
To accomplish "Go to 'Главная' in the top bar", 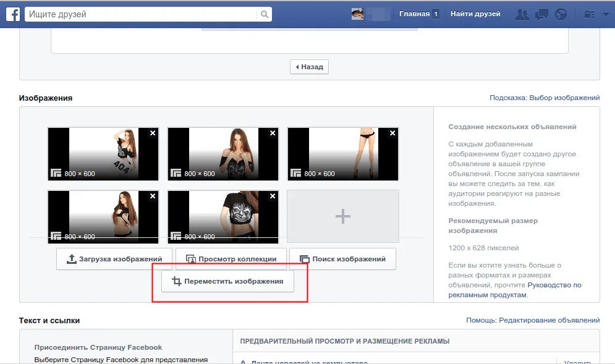I will pyautogui.click(x=414, y=14).
